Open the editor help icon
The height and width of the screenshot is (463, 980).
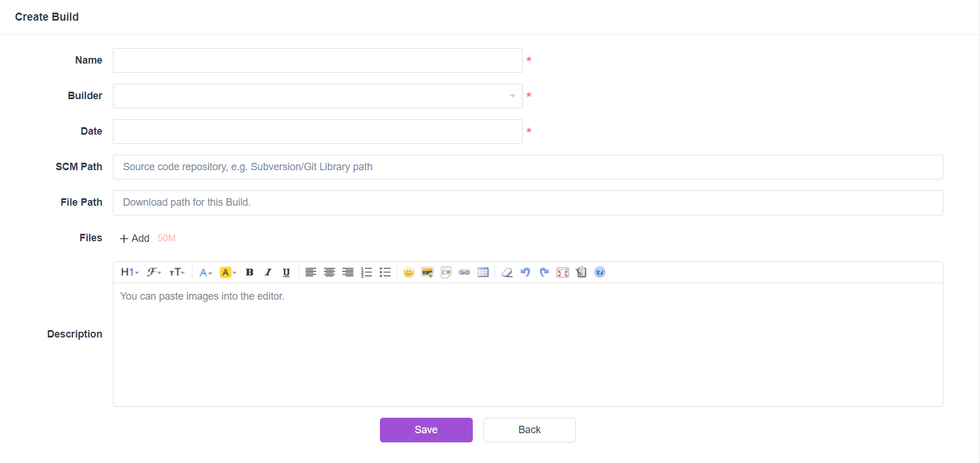[600, 272]
